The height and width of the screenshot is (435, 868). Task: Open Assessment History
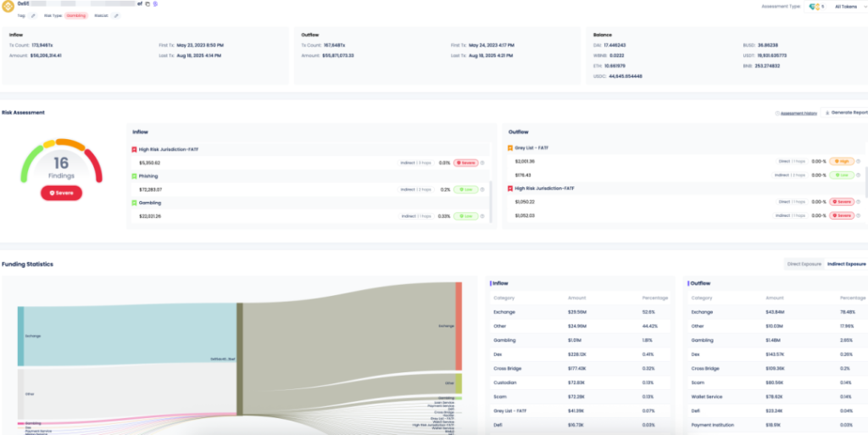click(796, 113)
